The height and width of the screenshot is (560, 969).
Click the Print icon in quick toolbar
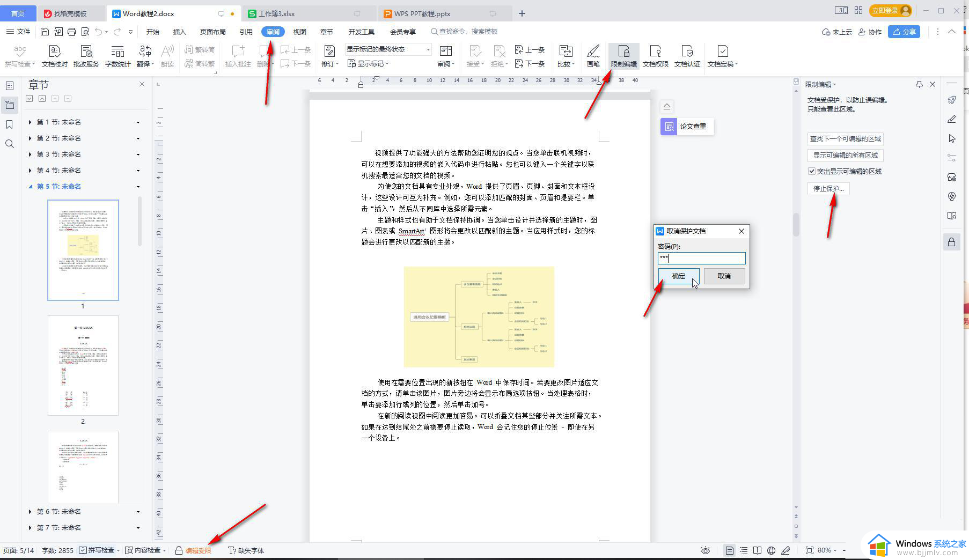(x=71, y=32)
